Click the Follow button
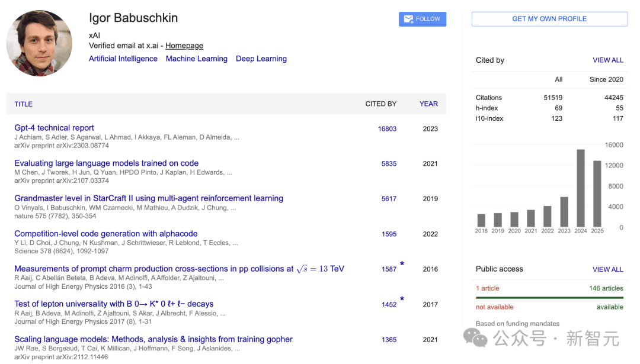Screen dimensions: 640x364 click(x=422, y=19)
